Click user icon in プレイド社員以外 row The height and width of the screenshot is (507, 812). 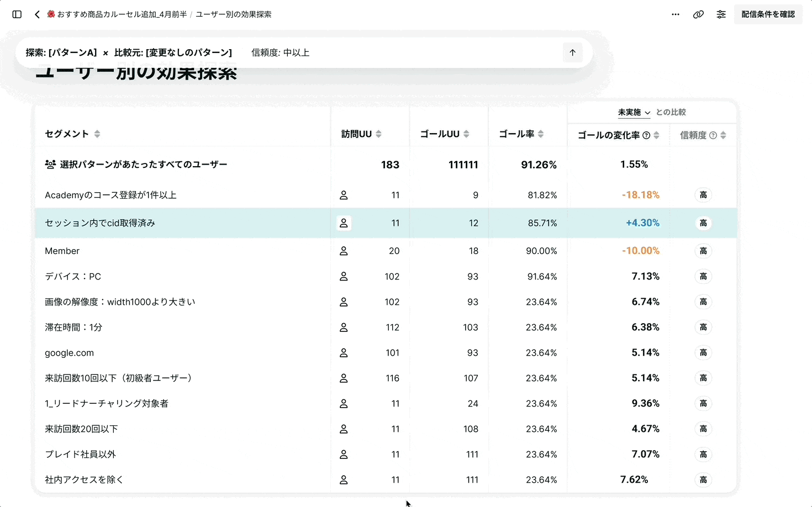[x=344, y=454]
